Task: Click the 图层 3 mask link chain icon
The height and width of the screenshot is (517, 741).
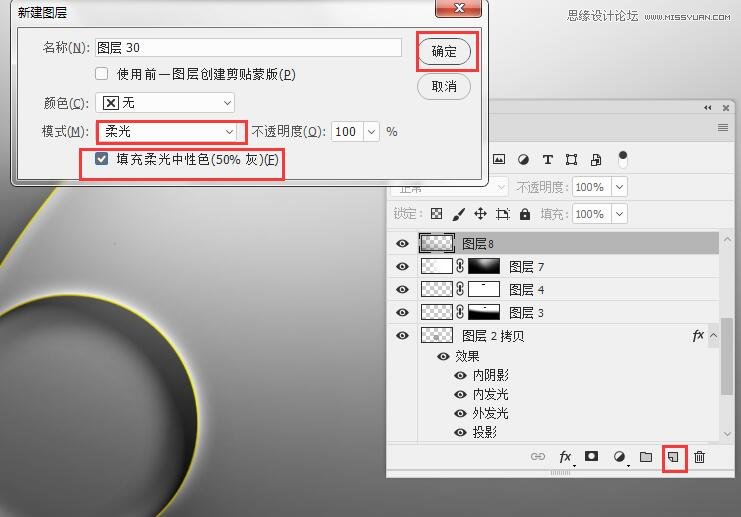Action: [460, 312]
